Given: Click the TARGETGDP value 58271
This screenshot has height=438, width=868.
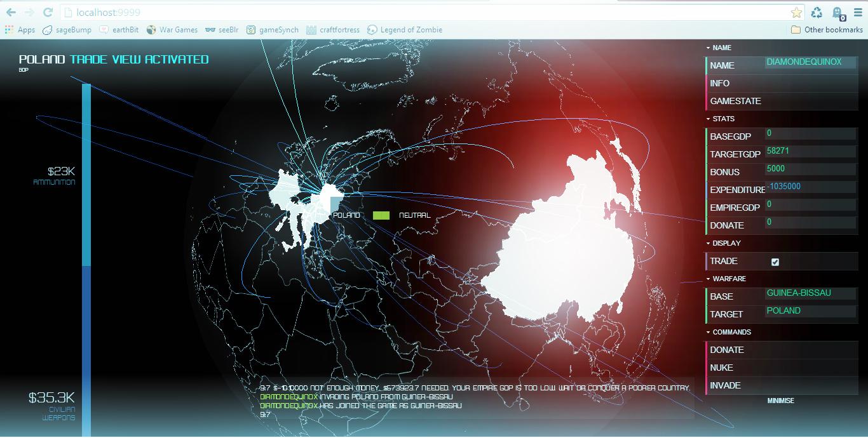Looking at the screenshot, I should pos(810,152).
